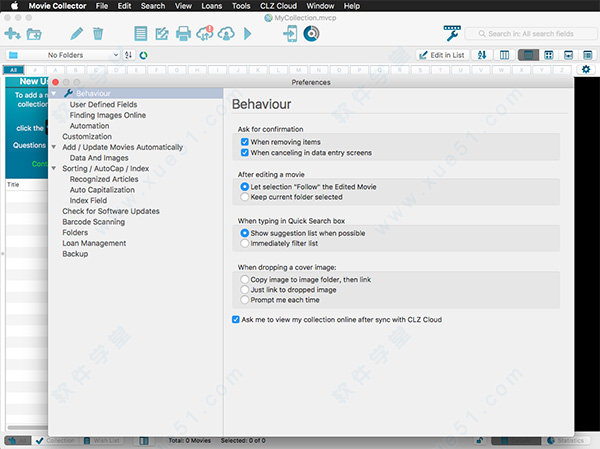Select 'Data And Images' preference
This screenshot has height=449, width=600.
[x=99, y=158]
